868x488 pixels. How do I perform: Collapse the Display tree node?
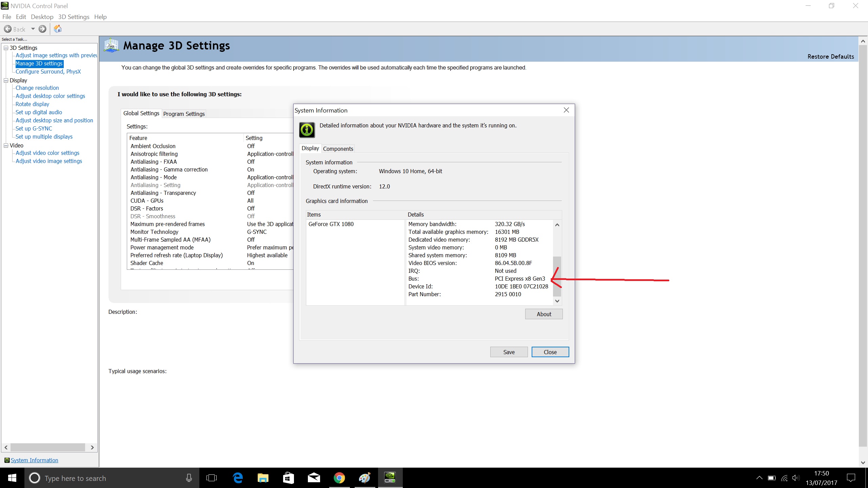[6, 80]
